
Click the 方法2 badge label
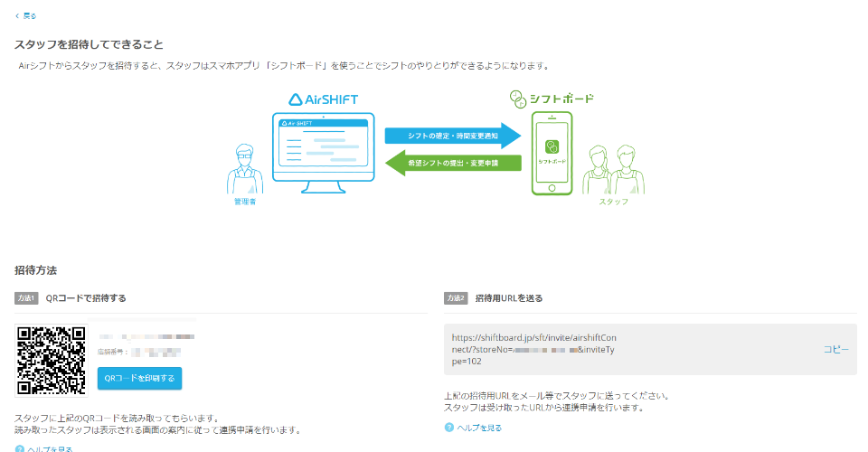coord(456,298)
